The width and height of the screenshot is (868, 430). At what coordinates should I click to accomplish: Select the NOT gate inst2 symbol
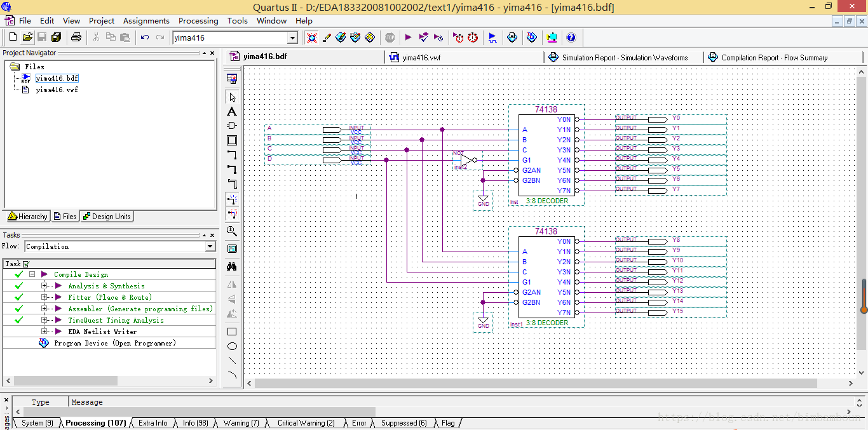coord(468,160)
